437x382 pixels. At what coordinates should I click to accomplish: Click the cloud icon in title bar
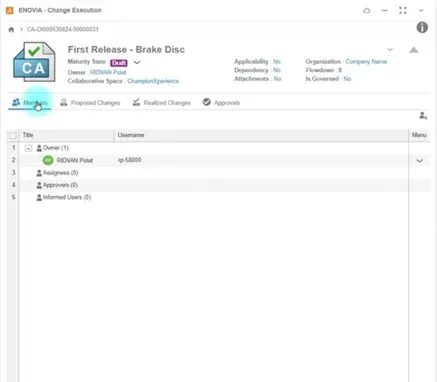click(x=367, y=11)
